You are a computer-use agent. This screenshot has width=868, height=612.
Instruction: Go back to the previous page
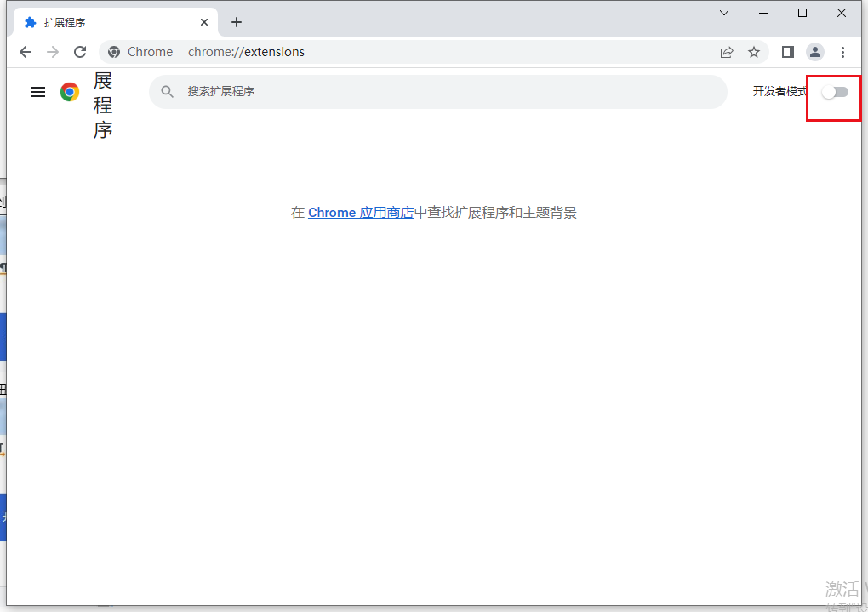click(x=26, y=52)
